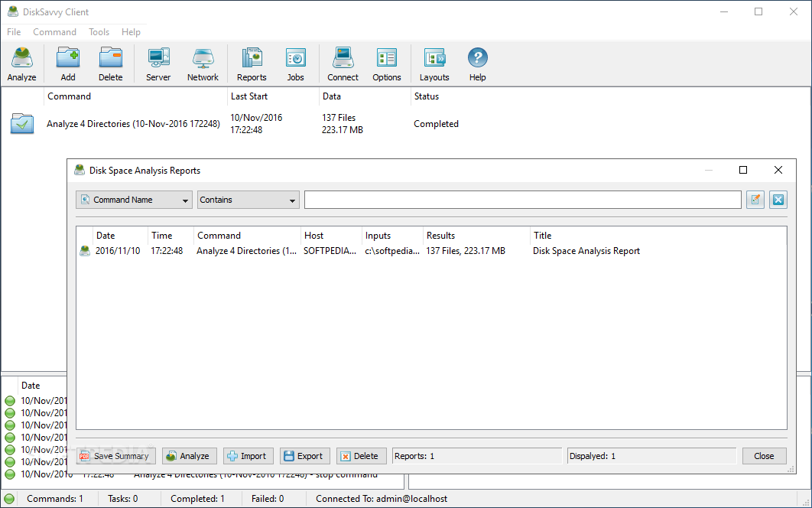Sort reports by Command column header
The width and height of the screenshot is (812, 508).
click(x=247, y=236)
